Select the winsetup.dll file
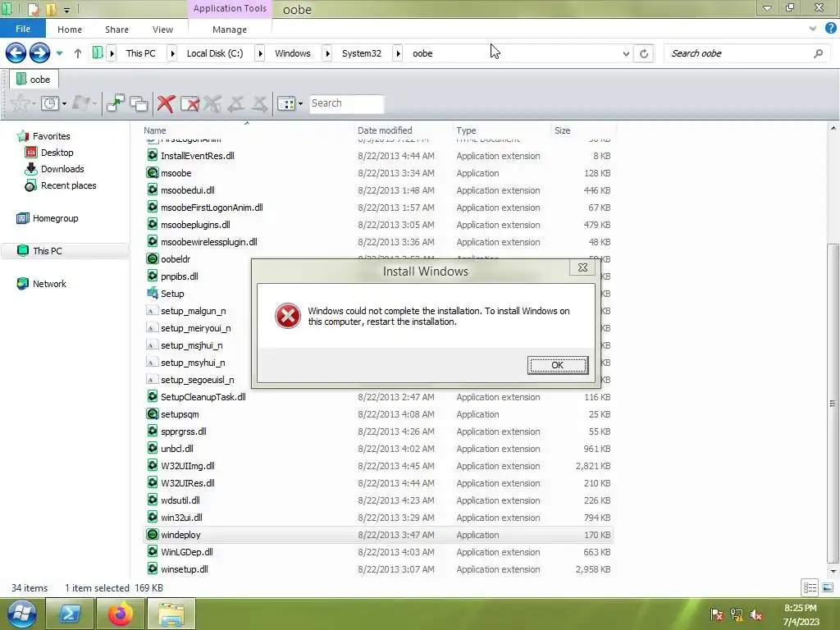 pos(185,569)
